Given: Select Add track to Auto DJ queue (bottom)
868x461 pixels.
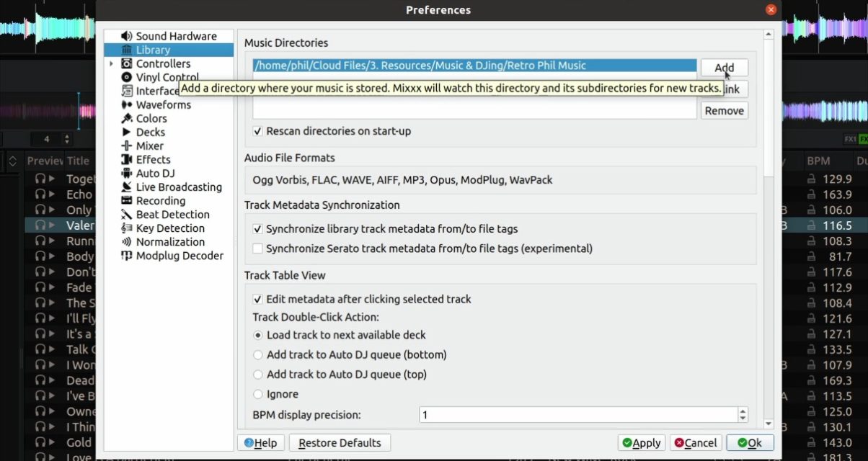Looking at the screenshot, I should pyautogui.click(x=257, y=354).
